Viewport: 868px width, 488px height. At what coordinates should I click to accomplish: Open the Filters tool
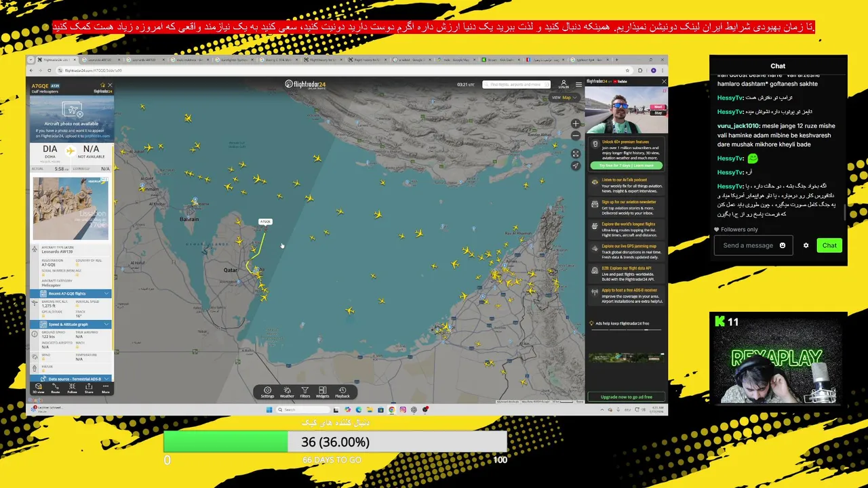click(305, 392)
